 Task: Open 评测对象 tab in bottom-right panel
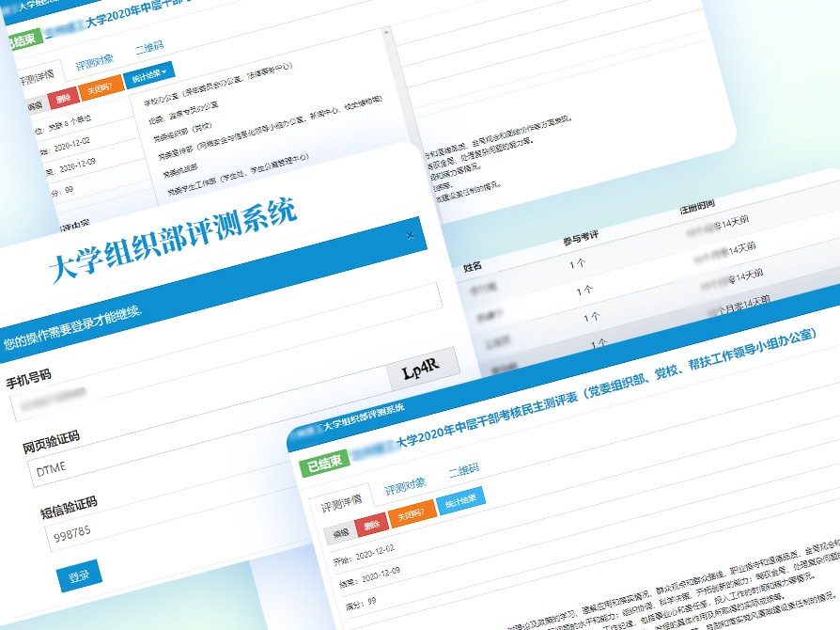405,482
